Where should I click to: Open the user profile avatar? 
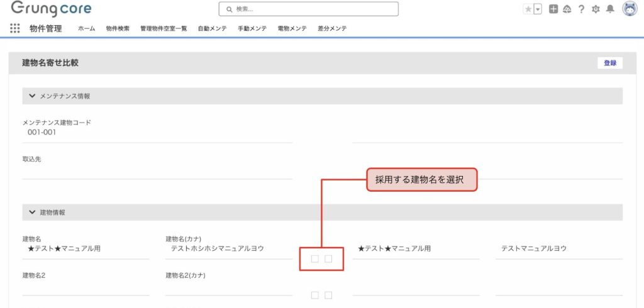point(629,9)
